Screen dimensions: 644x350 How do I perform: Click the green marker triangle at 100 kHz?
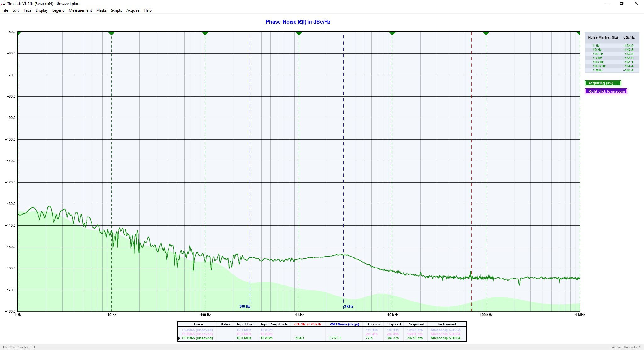[x=486, y=33]
